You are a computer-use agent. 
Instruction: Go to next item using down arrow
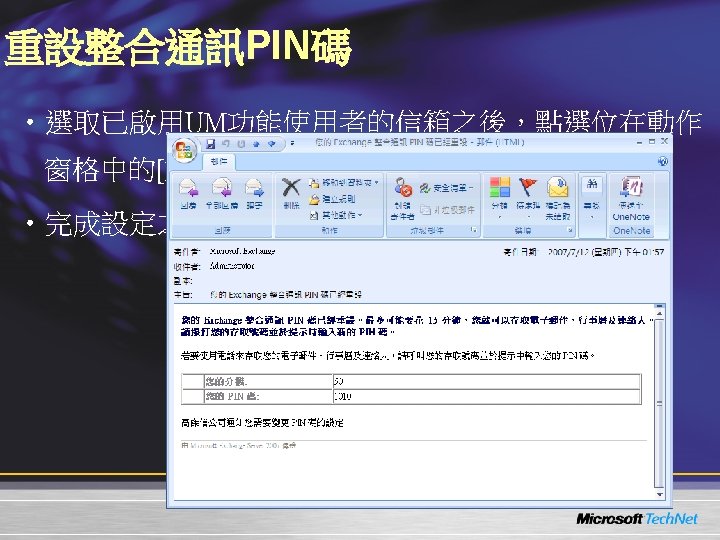[272, 144]
